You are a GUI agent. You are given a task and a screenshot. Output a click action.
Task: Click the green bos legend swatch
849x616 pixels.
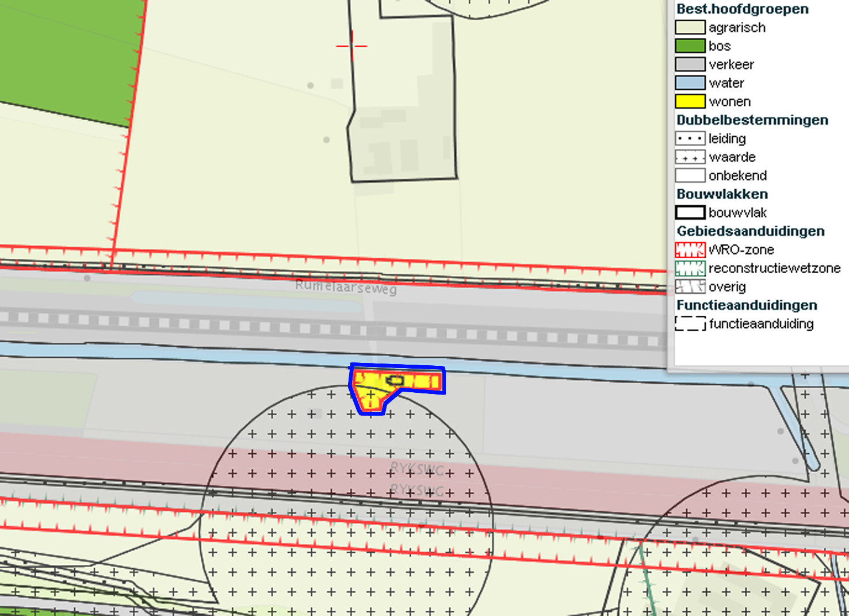click(x=690, y=45)
